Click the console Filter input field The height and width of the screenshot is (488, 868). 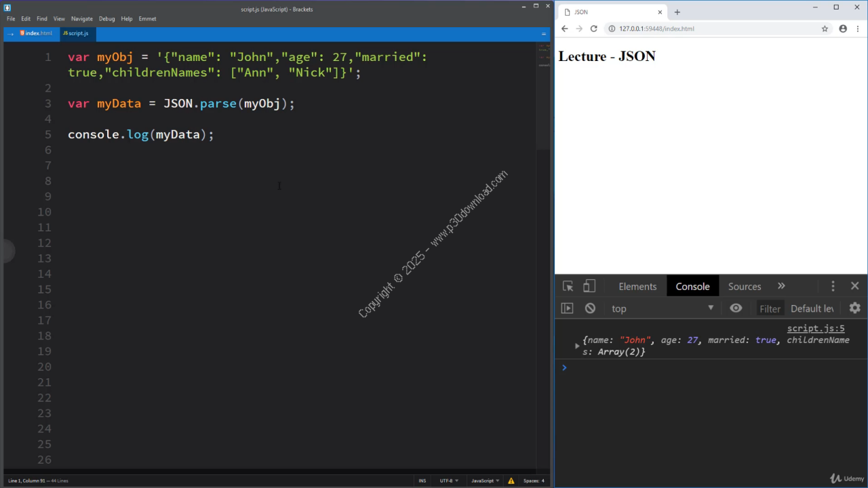click(770, 308)
